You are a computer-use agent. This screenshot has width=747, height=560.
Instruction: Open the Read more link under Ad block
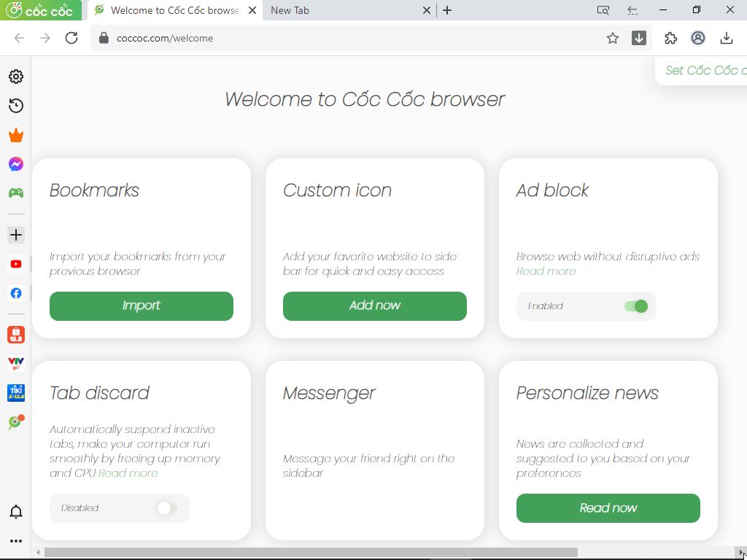546,271
